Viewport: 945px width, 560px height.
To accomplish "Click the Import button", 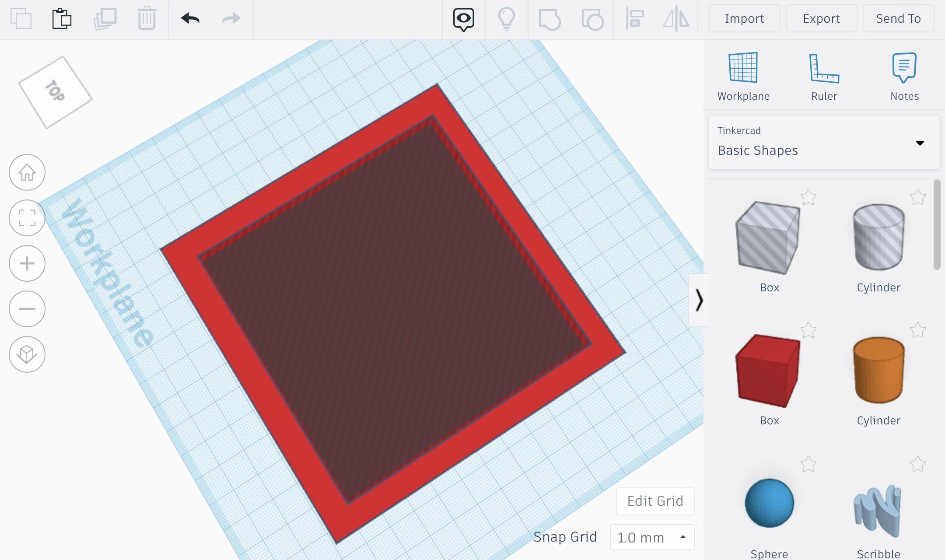I will point(744,19).
